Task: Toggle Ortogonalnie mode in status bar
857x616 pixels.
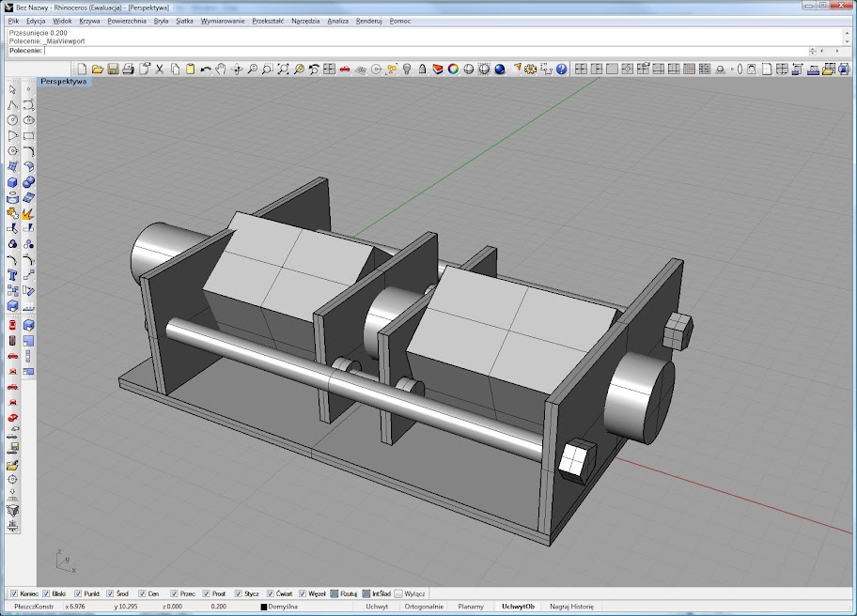Action: [x=424, y=607]
